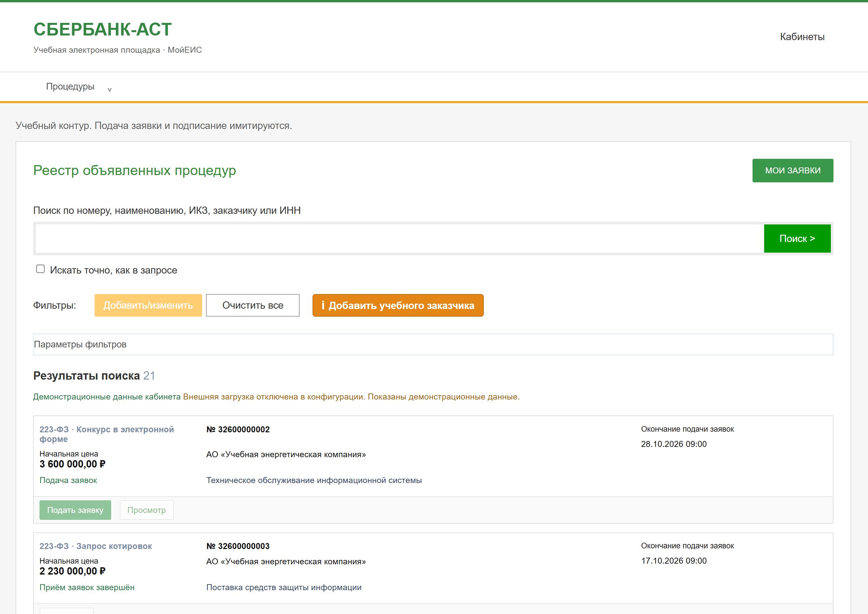Click Добавить/изменить filters button
Screen dimensions: 868x614
148,305
